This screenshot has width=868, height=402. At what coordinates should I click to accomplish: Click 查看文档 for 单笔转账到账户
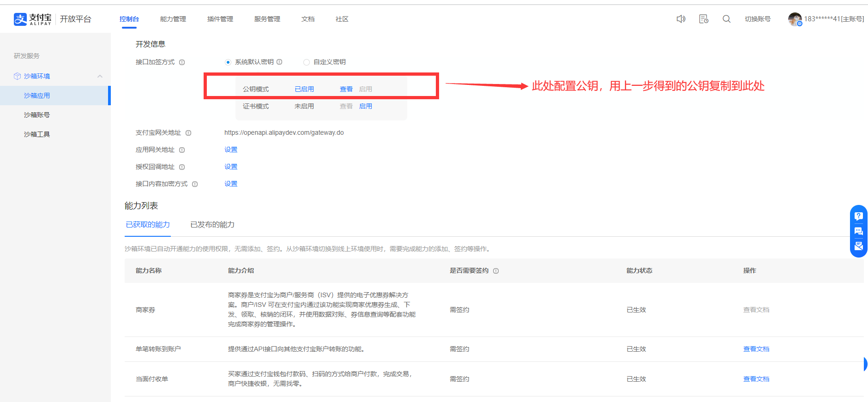pos(756,349)
